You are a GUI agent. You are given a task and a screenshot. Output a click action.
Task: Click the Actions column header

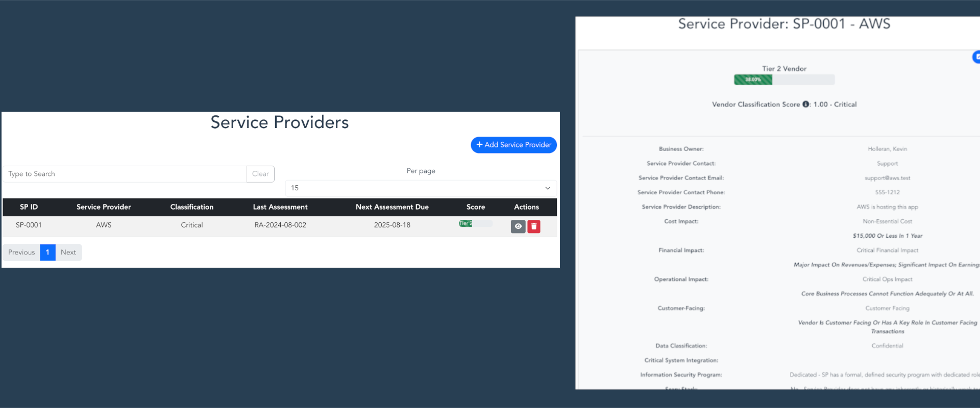coord(526,207)
